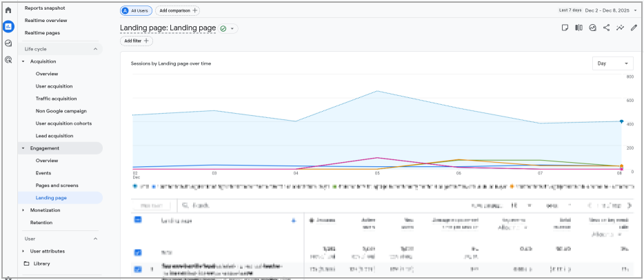Open the date range Dec 2 - Dec 8 picker
Viewport: 644px width, 280px height.
[611, 10]
